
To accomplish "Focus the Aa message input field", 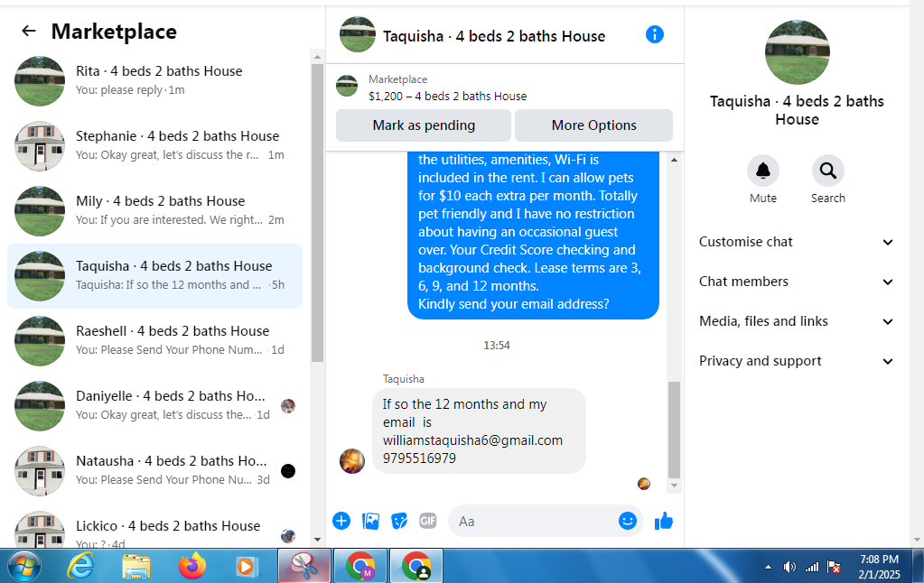I will click(x=533, y=521).
